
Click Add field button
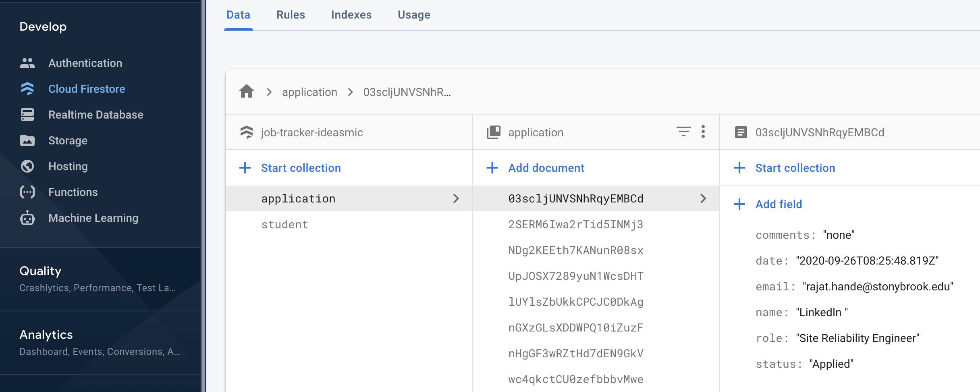click(779, 204)
